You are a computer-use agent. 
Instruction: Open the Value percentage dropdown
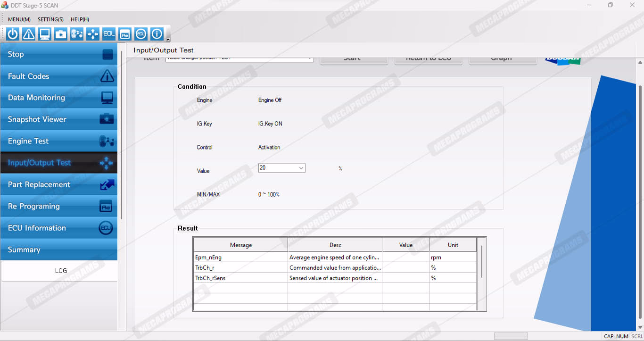301,168
